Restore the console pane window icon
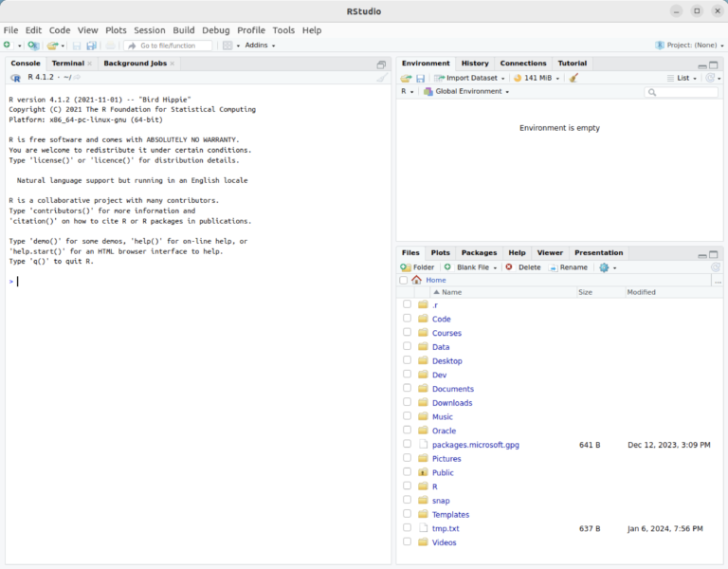This screenshot has height=569, width=728. [x=381, y=64]
